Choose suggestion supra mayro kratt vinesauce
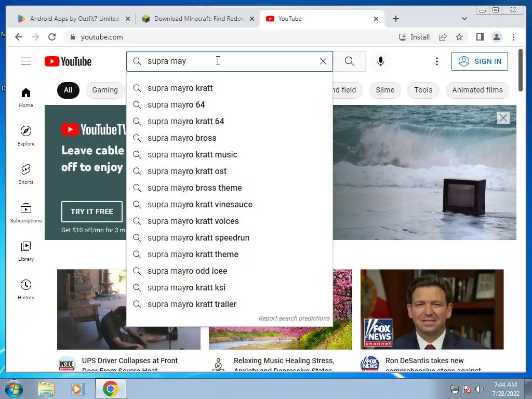The image size is (532, 399). pyautogui.click(x=229, y=205)
